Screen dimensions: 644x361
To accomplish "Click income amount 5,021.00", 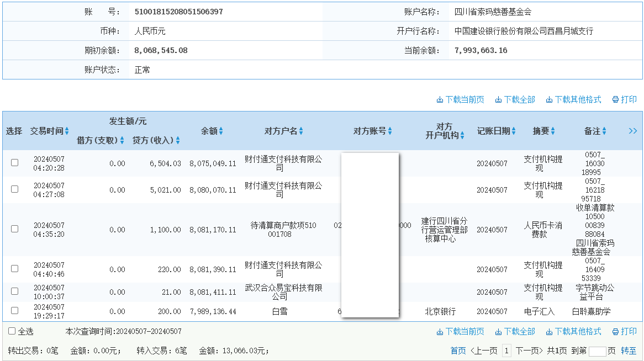I will pyautogui.click(x=165, y=190).
